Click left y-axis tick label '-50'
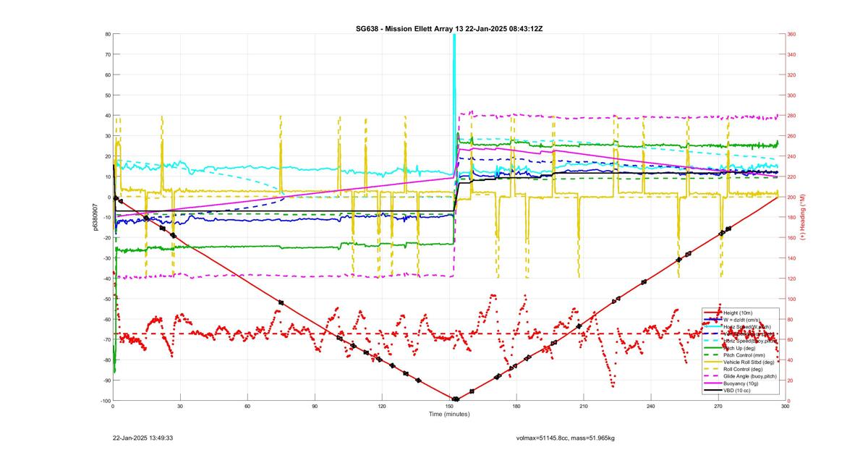 106,299
